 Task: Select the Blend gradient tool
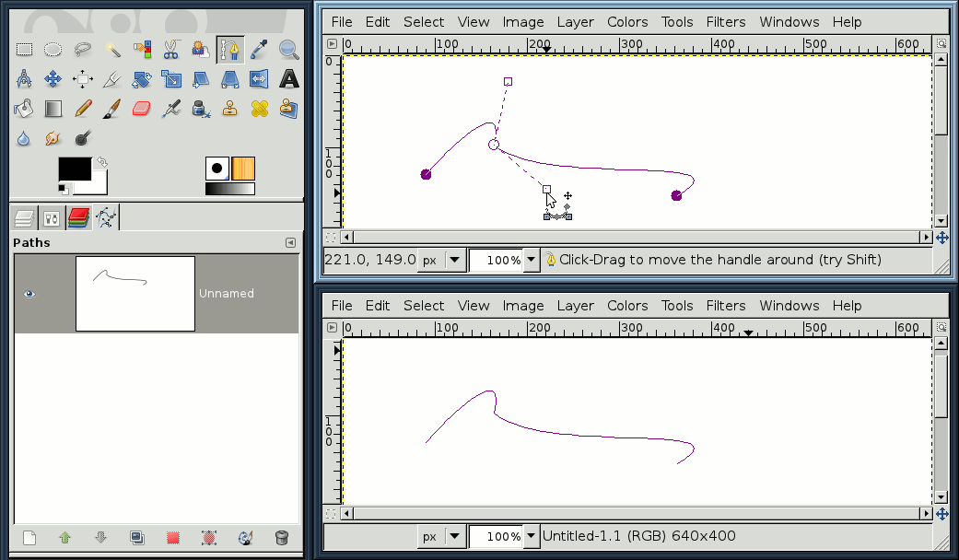point(53,109)
